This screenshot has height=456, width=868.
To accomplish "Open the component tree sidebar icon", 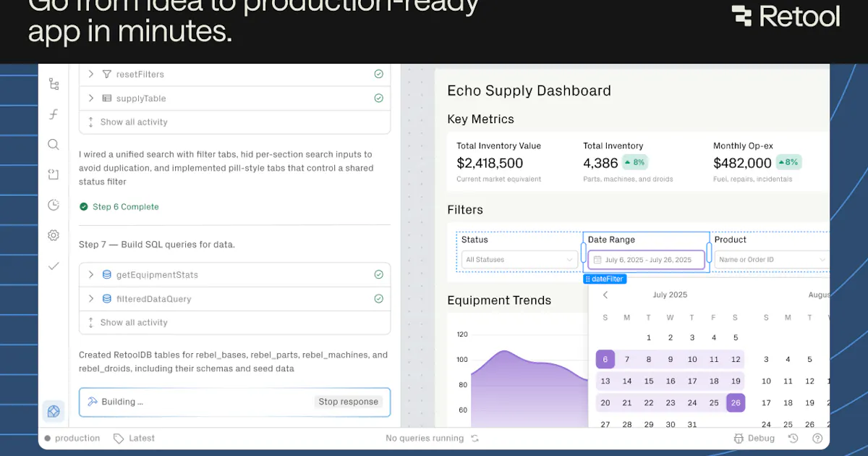I will click(54, 84).
